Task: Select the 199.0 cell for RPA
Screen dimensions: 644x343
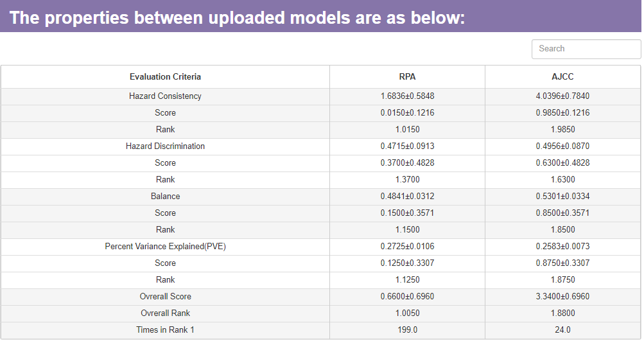Action: tap(407, 330)
